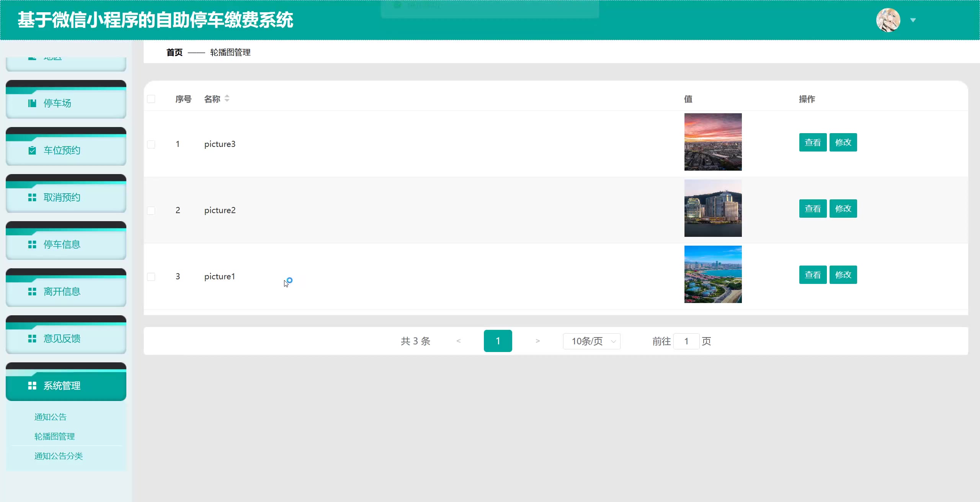Click the 前往 page number input field

pos(686,341)
